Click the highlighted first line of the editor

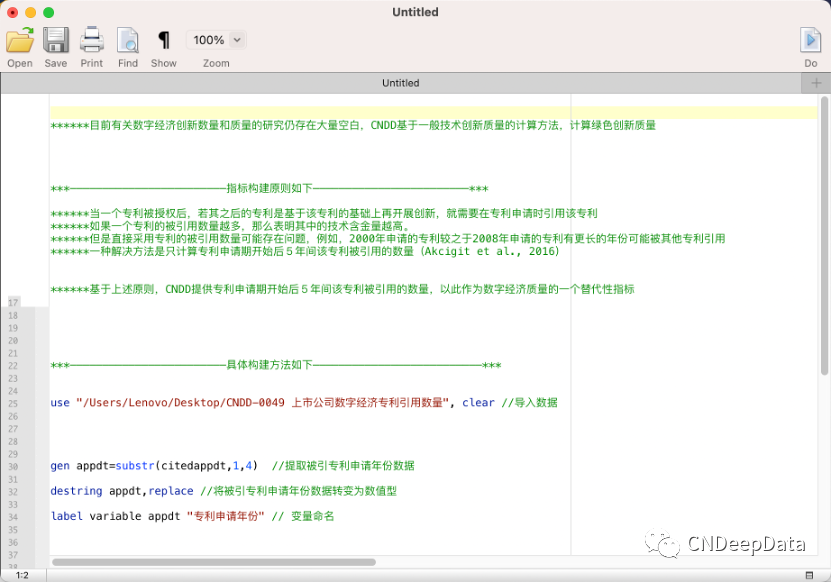point(434,112)
